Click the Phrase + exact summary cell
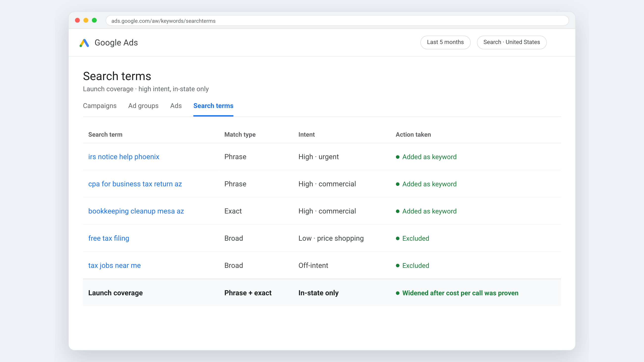 click(248, 293)
